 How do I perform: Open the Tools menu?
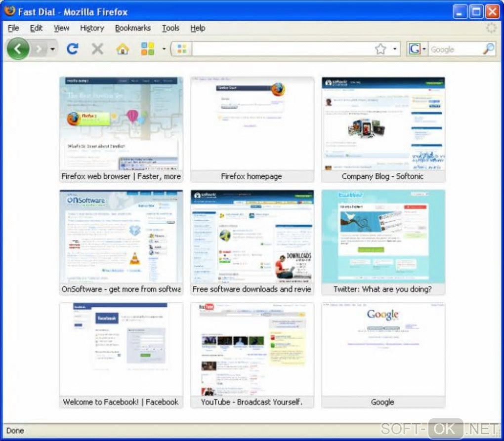[170, 28]
